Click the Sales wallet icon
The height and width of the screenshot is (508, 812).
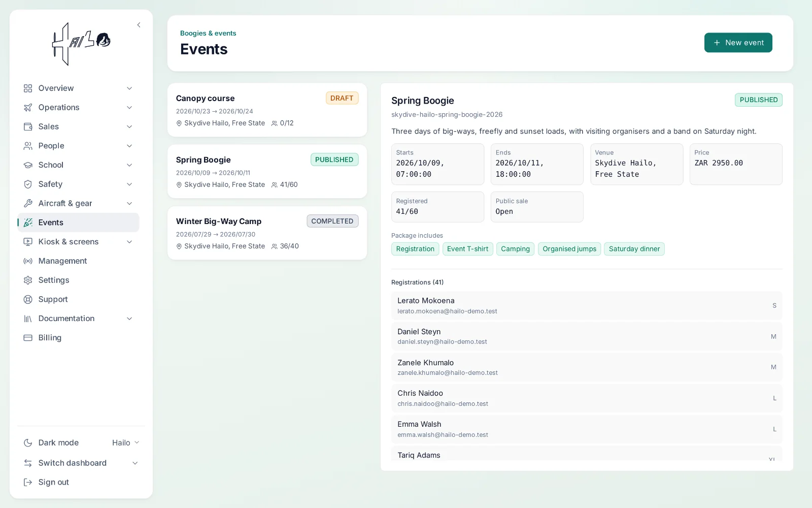pyautogui.click(x=28, y=126)
